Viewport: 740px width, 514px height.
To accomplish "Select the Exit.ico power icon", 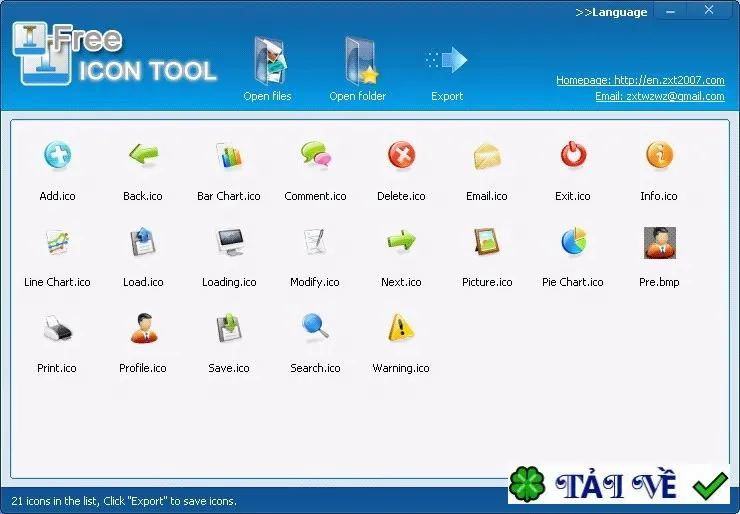I will click(x=573, y=154).
